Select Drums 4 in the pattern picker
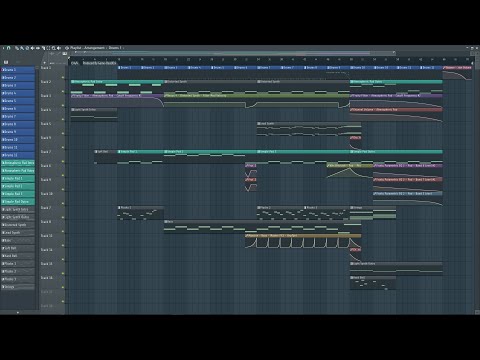 click(18, 93)
